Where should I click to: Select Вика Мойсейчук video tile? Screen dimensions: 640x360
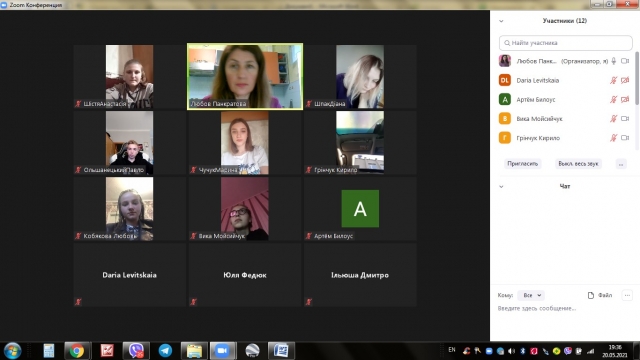[x=245, y=209]
